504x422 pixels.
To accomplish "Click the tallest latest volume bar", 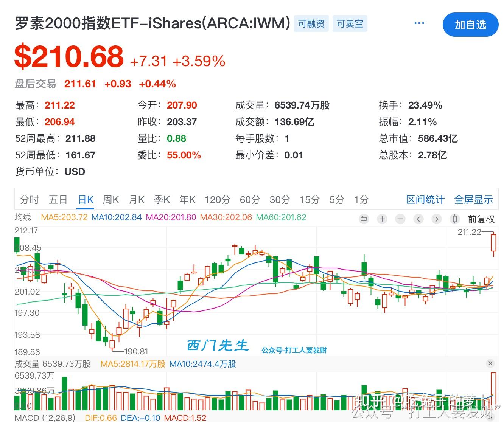I will pyautogui.click(x=493, y=391).
